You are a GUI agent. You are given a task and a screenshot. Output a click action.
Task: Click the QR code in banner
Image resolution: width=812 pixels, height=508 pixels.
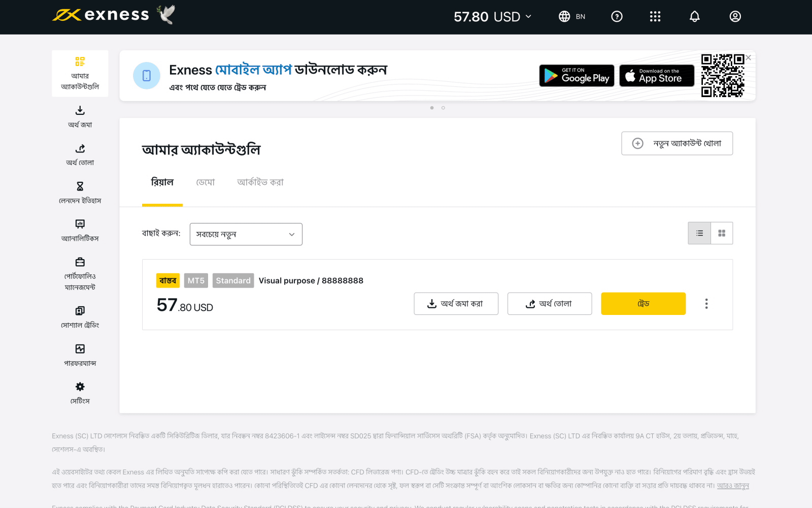[723, 75]
